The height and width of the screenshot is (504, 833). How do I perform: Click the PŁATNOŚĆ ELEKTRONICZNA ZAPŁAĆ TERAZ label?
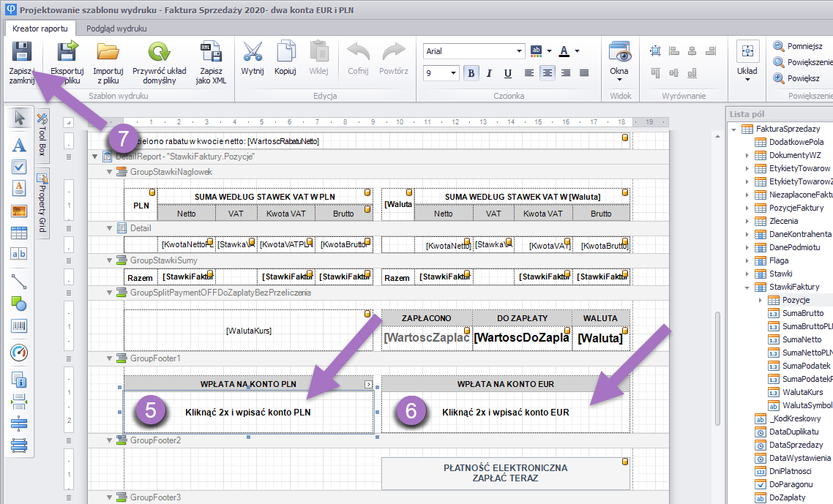click(505, 473)
